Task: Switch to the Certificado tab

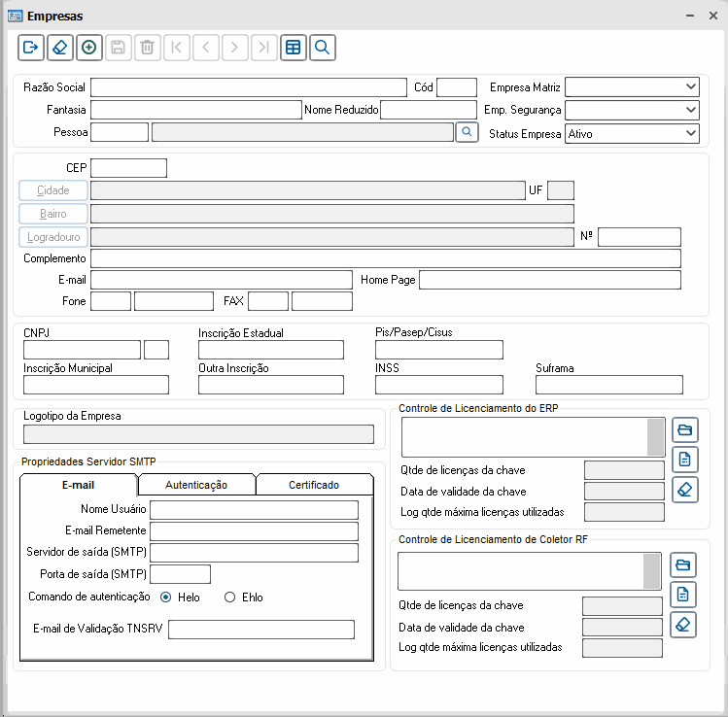Action: (x=313, y=484)
